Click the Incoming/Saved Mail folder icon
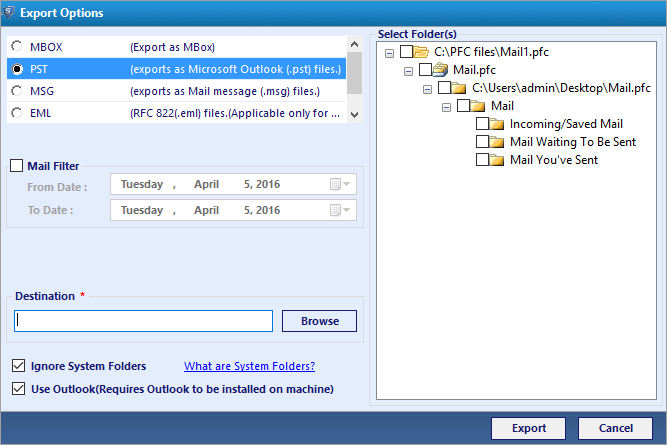This screenshot has width=667, height=445. click(496, 124)
